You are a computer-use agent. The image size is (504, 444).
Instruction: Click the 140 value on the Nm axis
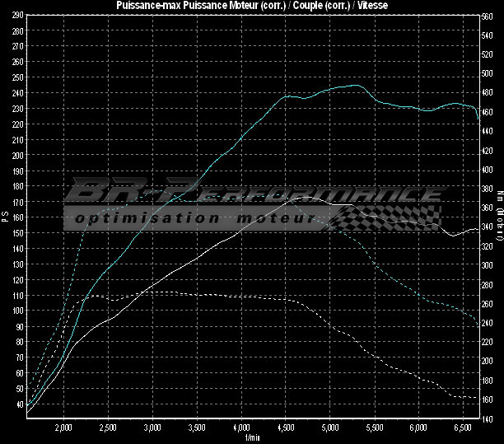point(488,418)
